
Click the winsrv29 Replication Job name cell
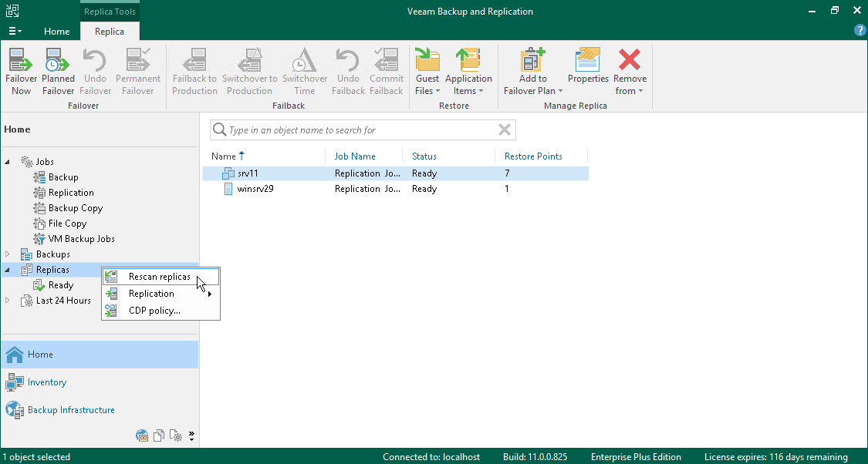367,189
